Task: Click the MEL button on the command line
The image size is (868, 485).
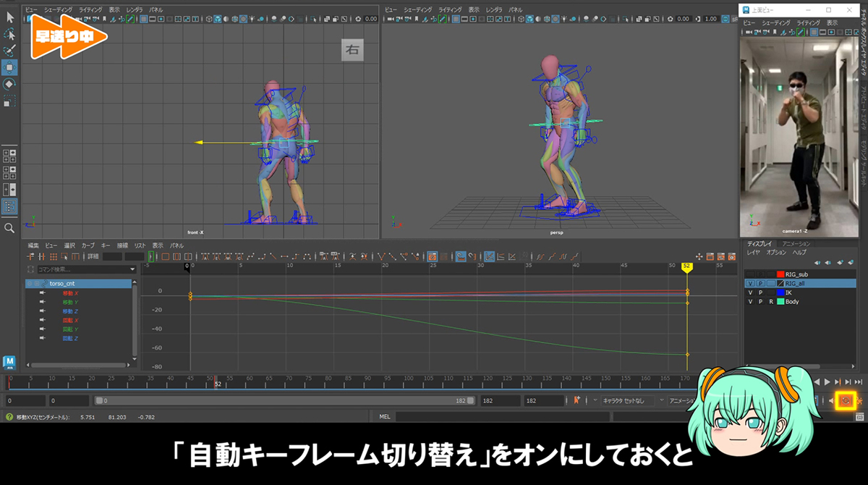Action: [384, 416]
